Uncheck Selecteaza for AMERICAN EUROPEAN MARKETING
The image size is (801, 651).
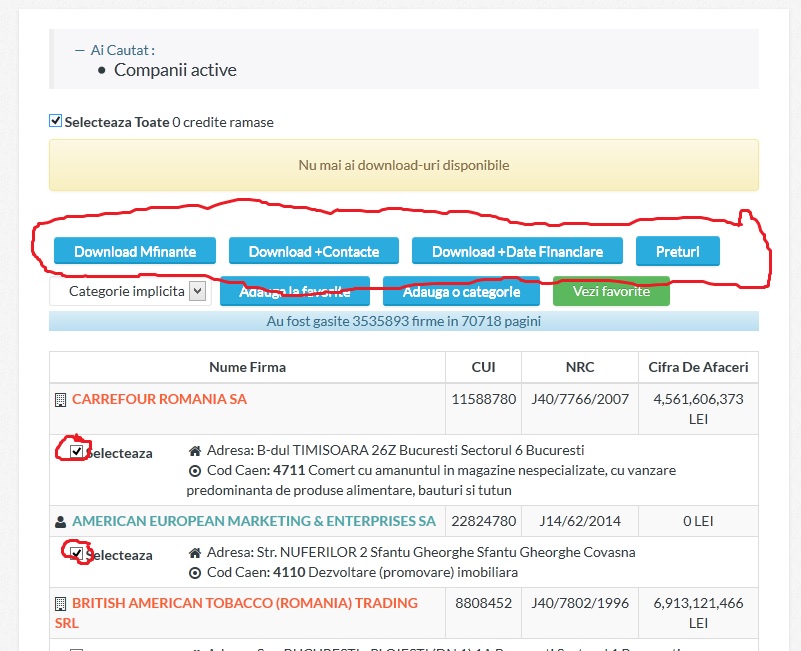76,554
